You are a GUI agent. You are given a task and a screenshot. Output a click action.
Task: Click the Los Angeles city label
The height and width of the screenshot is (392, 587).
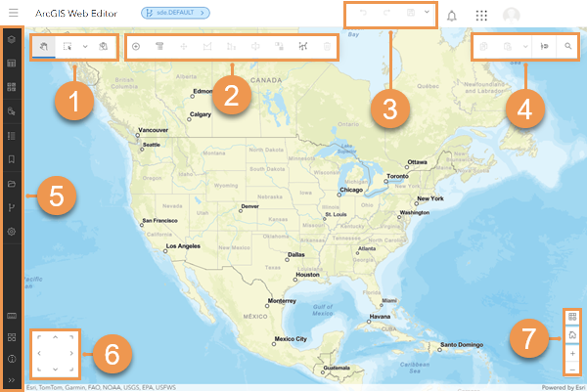[183, 246]
